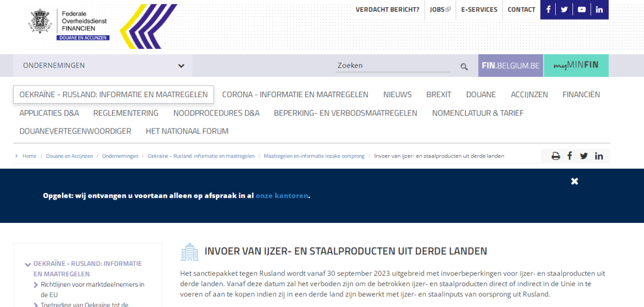Open LinkedIn icon in top header
Screen dimensions: 644x307
599,10
